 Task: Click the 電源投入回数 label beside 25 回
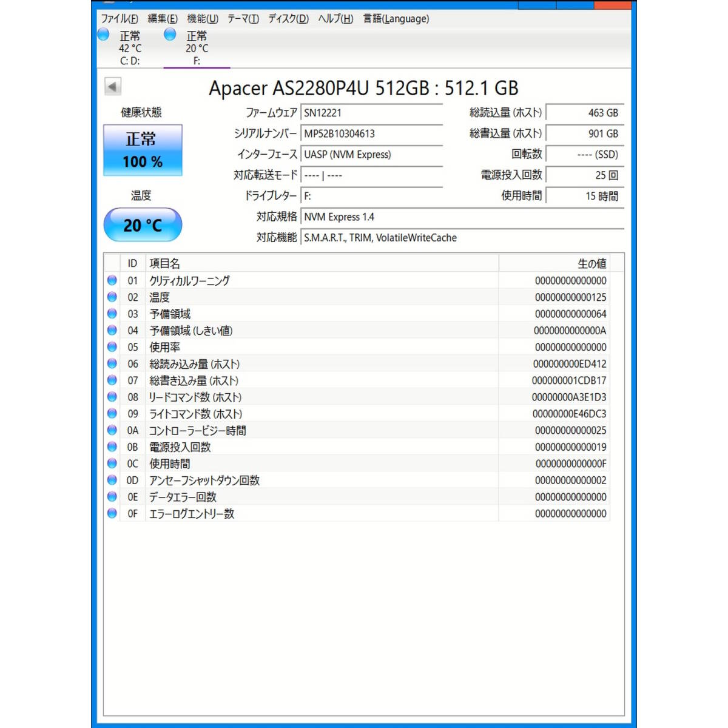pyautogui.click(x=511, y=175)
